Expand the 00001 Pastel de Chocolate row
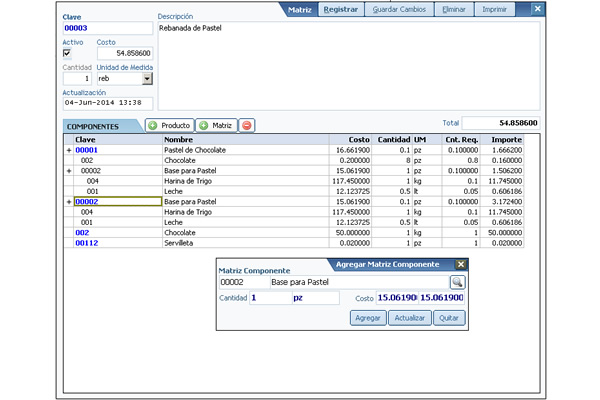This screenshot has height=400, width=600. [x=69, y=150]
